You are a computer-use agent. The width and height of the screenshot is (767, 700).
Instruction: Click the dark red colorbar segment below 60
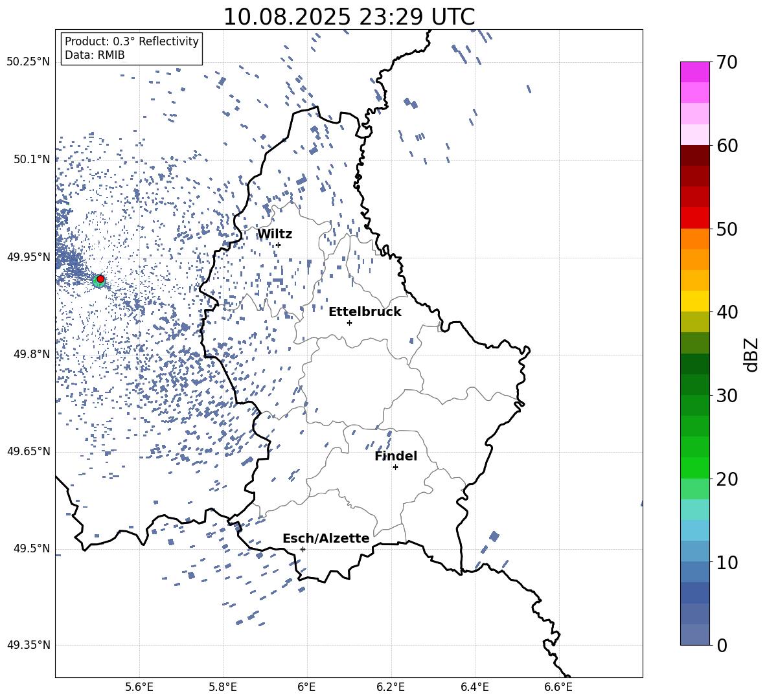click(694, 155)
